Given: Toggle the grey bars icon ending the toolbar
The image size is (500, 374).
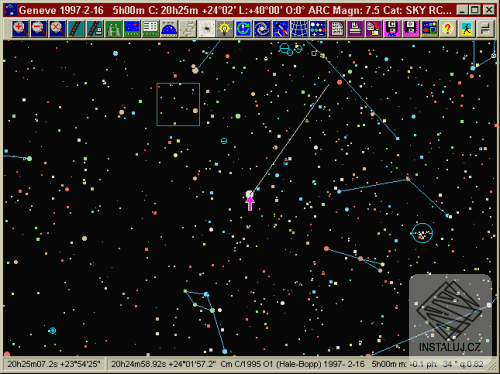Looking at the screenshot, I should coord(485,29).
